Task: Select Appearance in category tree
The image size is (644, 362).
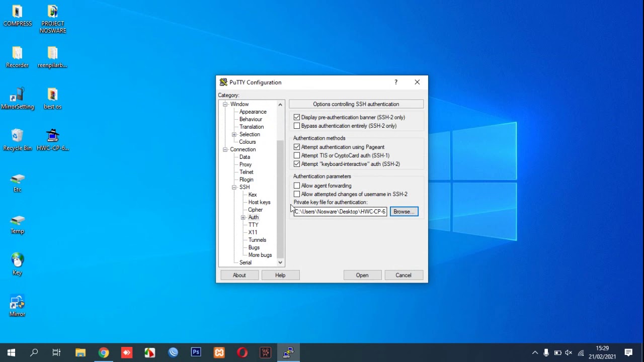Action: (253, 112)
